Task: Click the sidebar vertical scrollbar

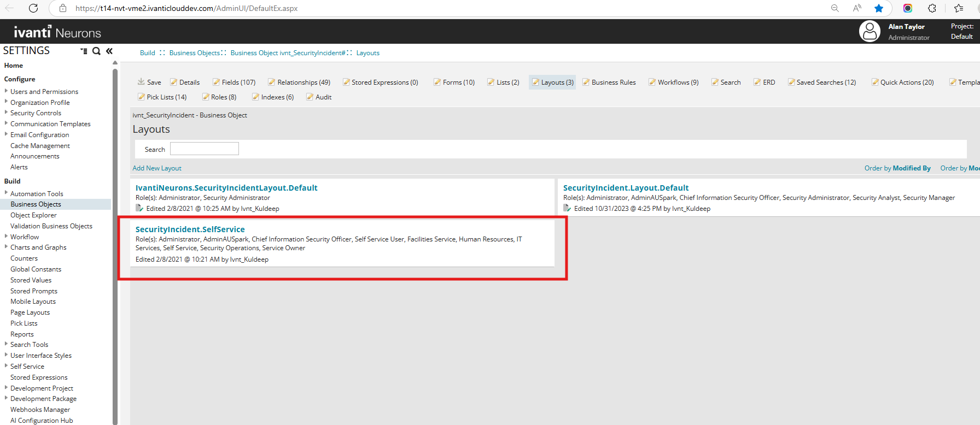Action: coord(115,246)
